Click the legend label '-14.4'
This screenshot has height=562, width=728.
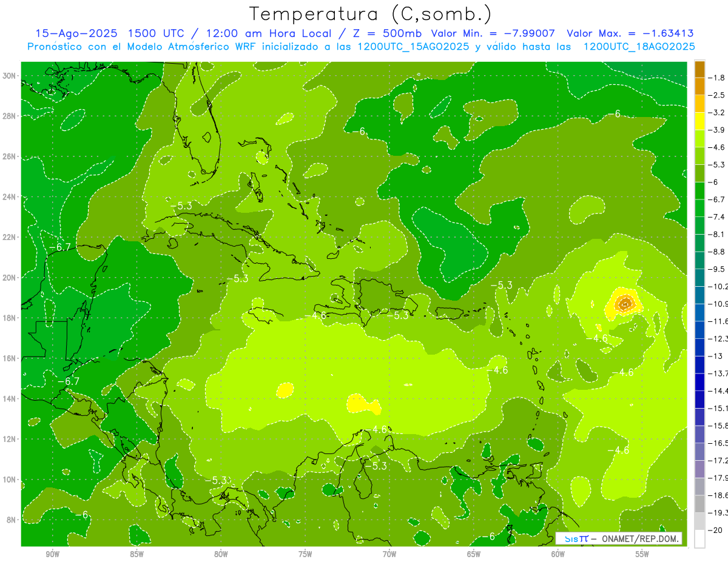point(718,390)
